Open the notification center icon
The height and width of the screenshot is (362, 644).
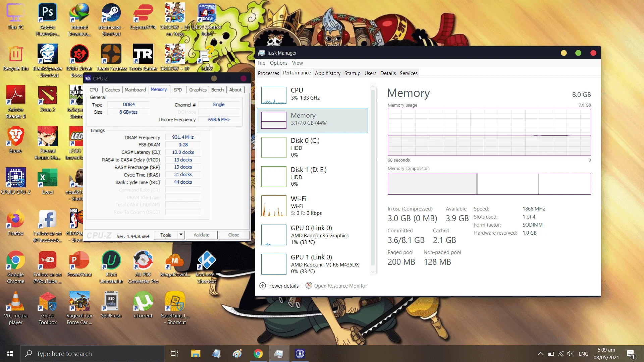point(631,354)
